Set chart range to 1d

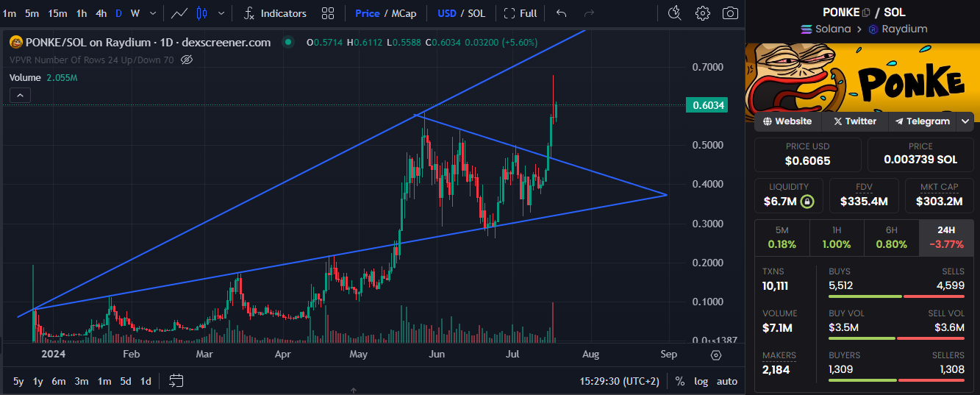click(x=146, y=381)
